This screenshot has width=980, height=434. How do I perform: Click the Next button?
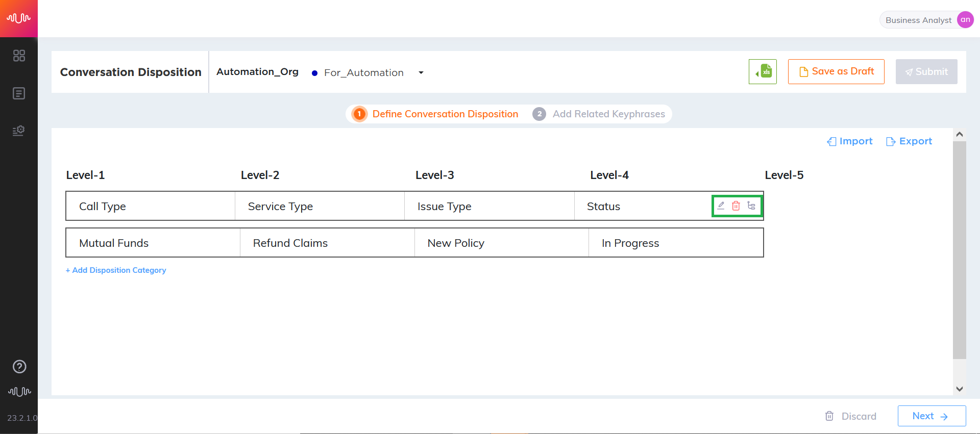tap(932, 416)
